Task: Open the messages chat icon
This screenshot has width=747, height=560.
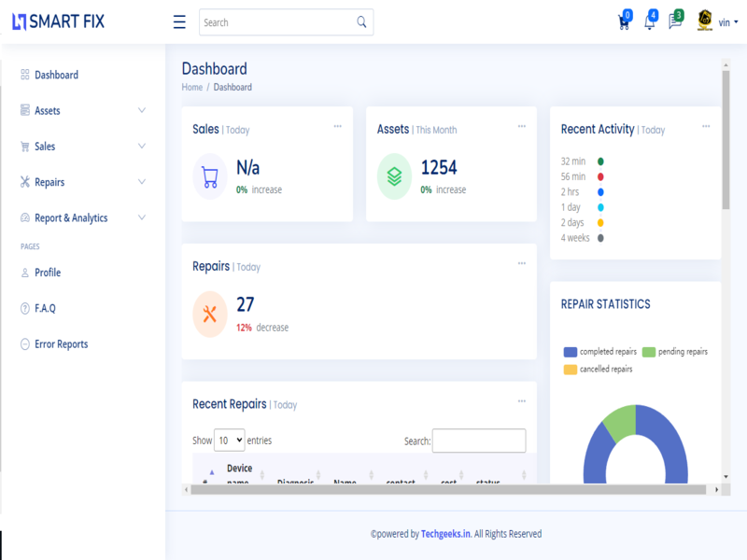Action: click(674, 22)
